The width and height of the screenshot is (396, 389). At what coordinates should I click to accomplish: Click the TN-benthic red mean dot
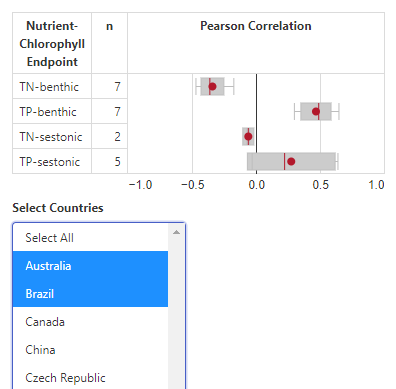[212, 87]
